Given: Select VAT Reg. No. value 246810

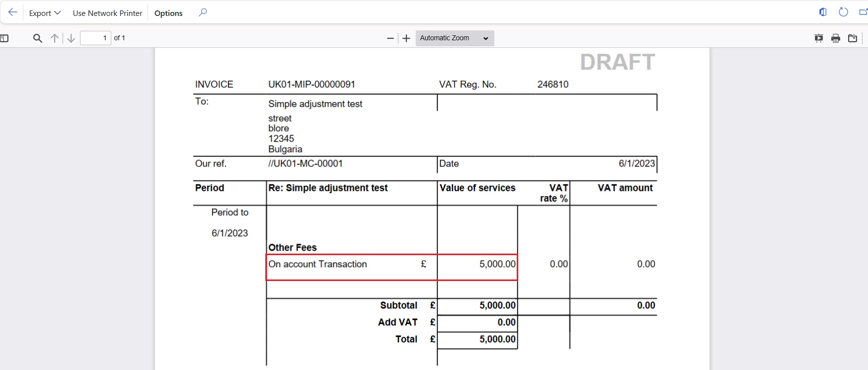Looking at the screenshot, I should pos(552,85).
